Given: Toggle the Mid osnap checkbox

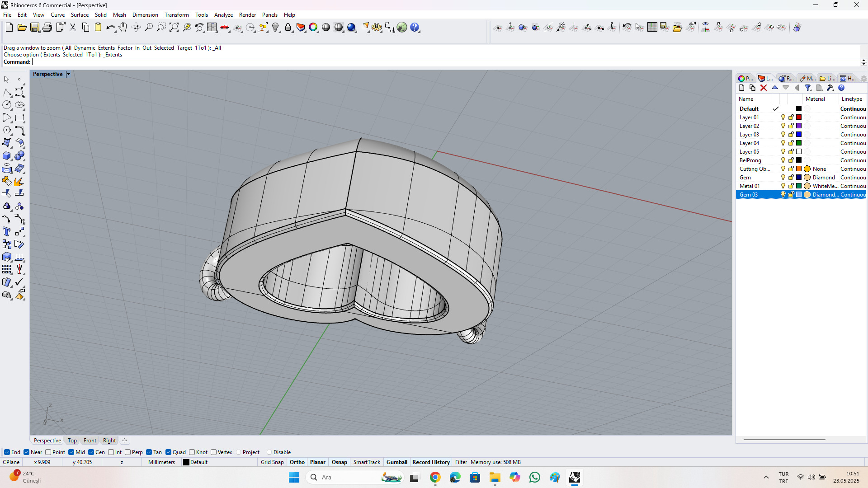Looking at the screenshot, I should pos(71,452).
